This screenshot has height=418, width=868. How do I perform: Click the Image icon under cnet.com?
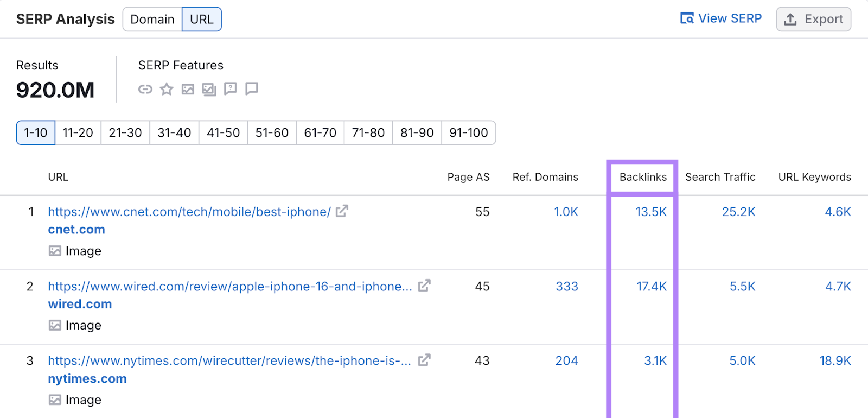pos(55,251)
